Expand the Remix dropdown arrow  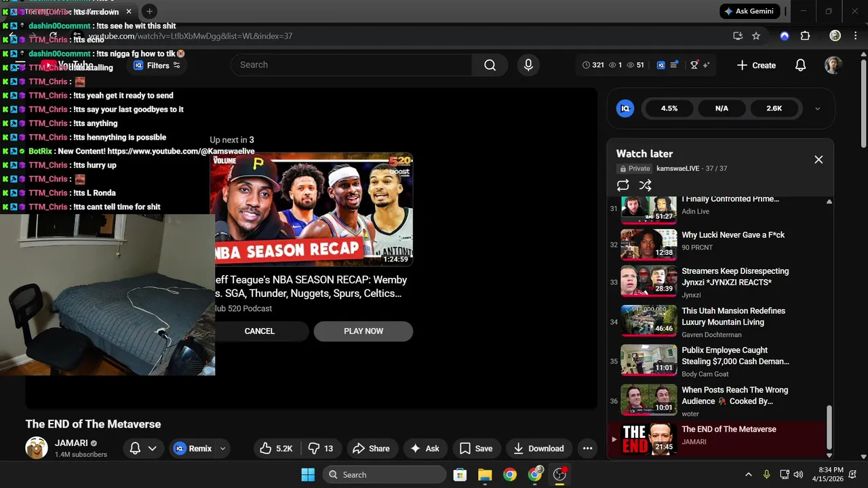[222, 448]
